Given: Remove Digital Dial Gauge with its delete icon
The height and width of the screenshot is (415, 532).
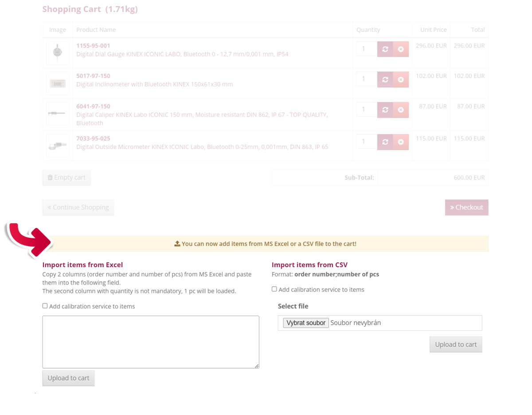Looking at the screenshot, I should point(401,49).
